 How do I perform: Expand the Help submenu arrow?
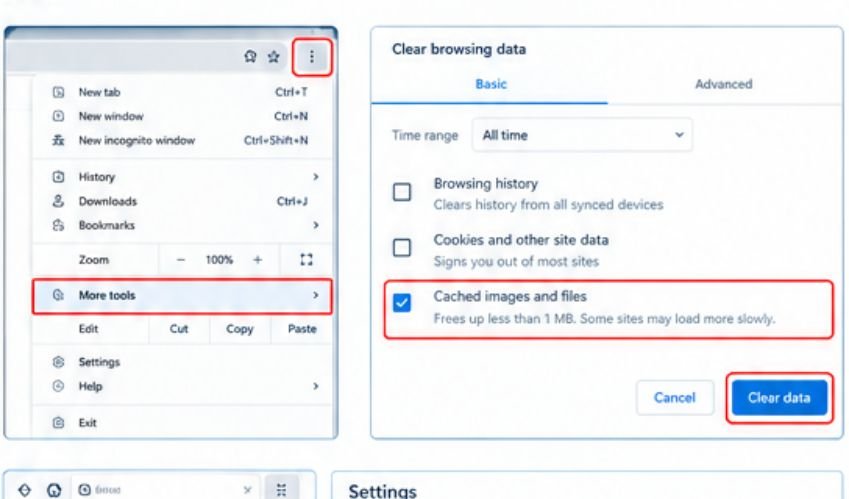(316, 386)
